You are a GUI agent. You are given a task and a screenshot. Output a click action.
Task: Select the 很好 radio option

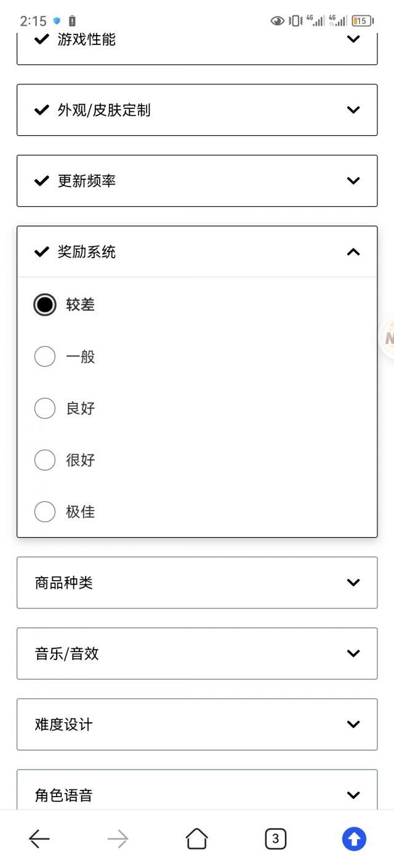[x=45, y=460]
